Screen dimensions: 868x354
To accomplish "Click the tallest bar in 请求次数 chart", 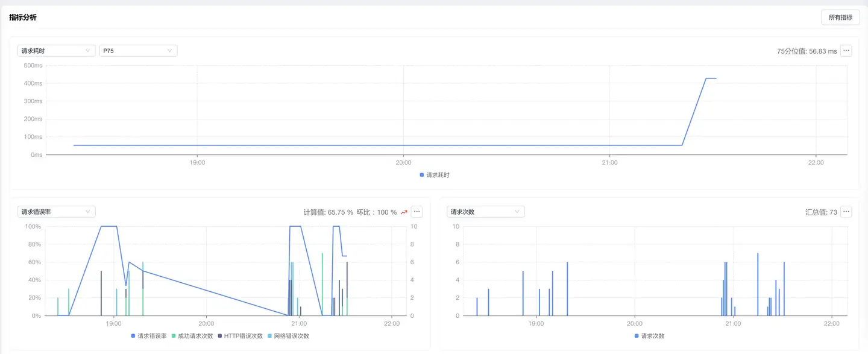I will pyautogui.click(x=758, y=283).
